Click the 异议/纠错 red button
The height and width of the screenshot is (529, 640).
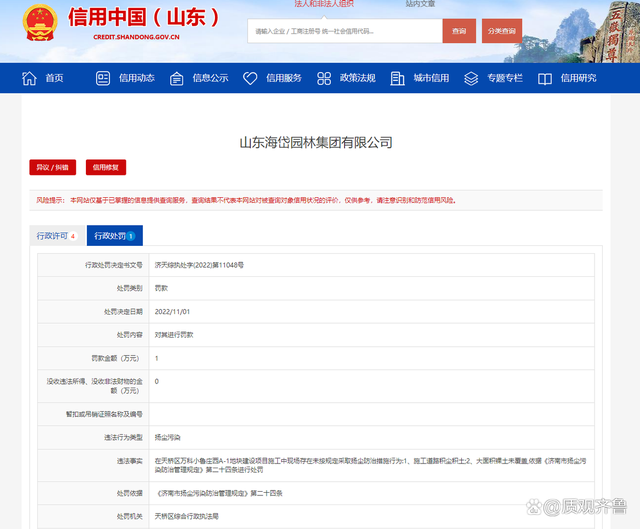pyautogui.click(x=53, y=167)
